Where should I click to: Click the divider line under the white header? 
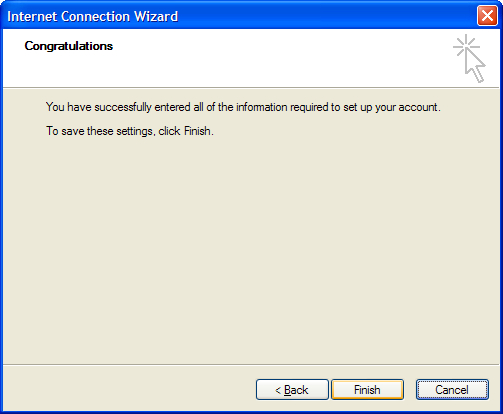(251, 88)
